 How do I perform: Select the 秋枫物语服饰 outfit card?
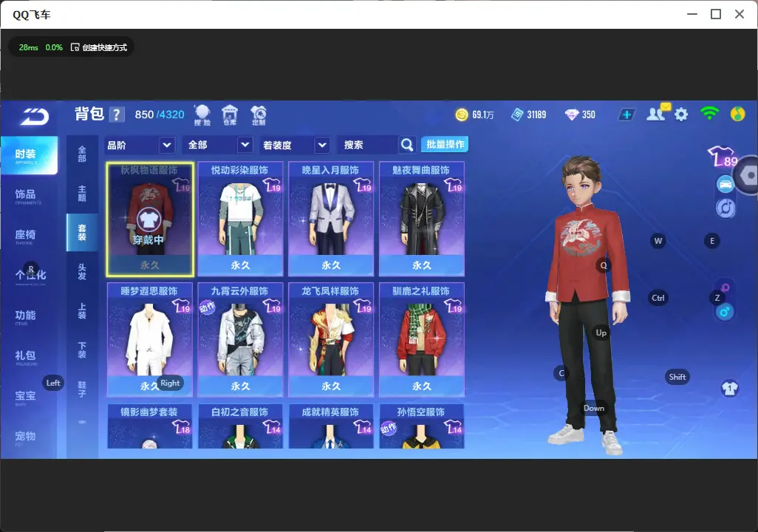pos(150,219)
